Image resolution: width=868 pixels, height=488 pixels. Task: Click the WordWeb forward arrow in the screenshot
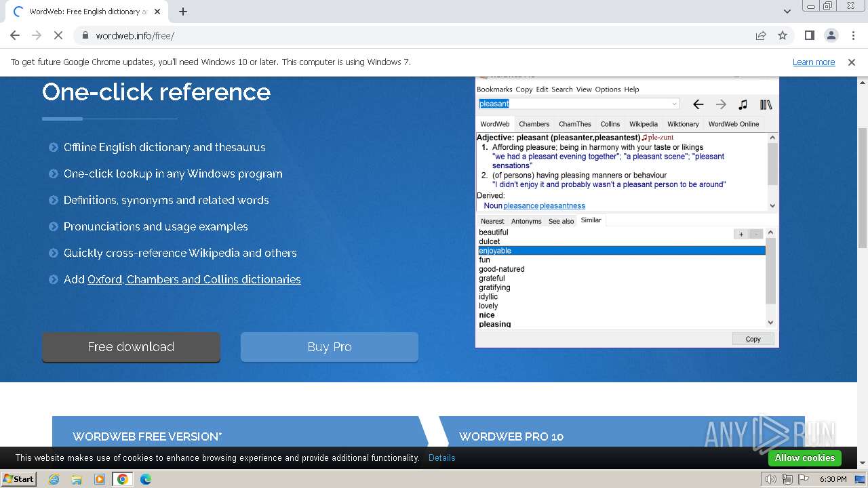click(x=721, y=104)
